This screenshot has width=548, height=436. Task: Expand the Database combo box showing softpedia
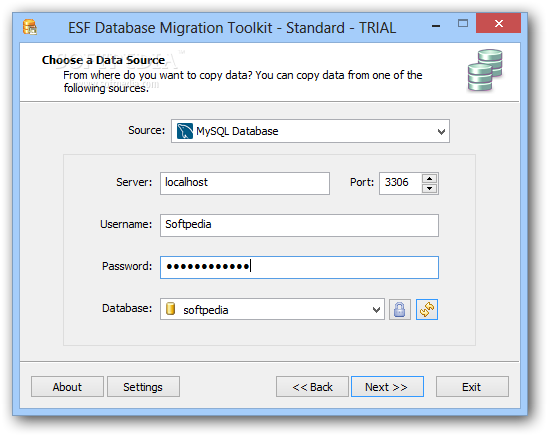tap(272, 310)
